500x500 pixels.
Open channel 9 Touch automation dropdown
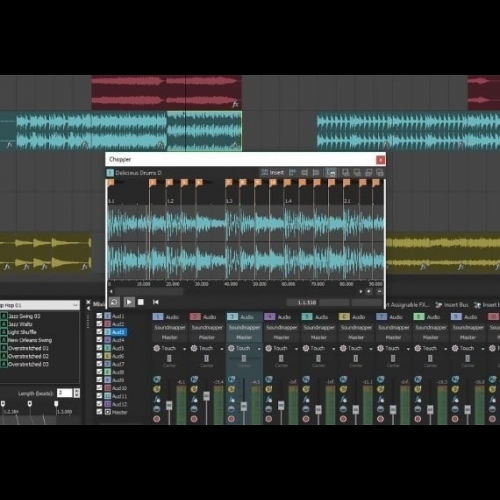483,349
